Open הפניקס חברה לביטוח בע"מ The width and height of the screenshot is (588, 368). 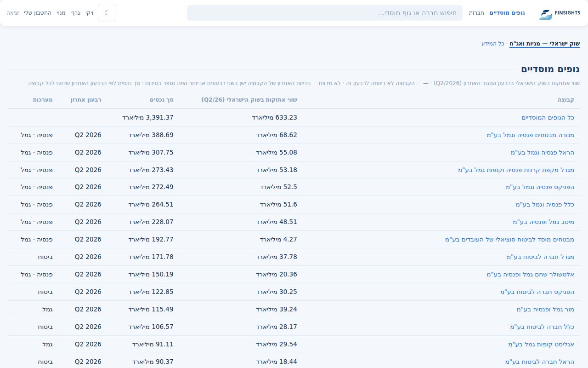tap(537, 292)
